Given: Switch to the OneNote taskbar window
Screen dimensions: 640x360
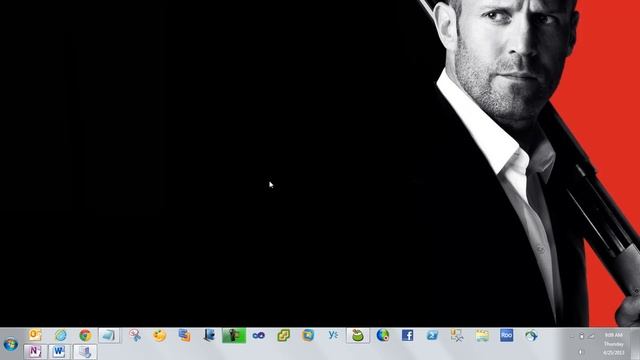Looking at the screenshot, I should click(x=35, y=351).
